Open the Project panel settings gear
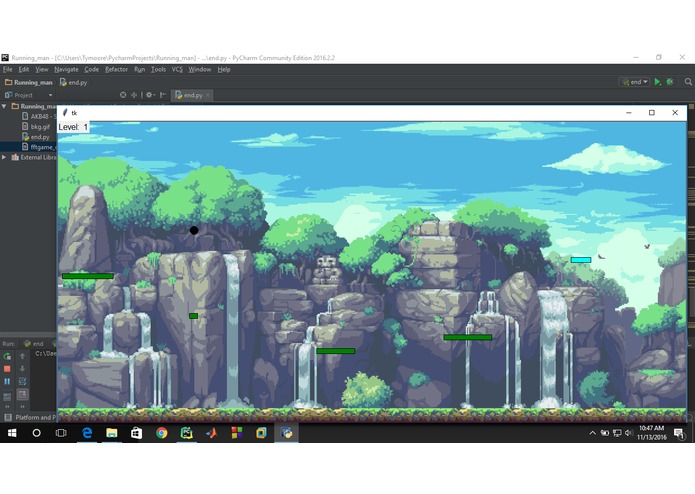Image resolution: width=695 pixels, height=494 pixels. [150, 95]
